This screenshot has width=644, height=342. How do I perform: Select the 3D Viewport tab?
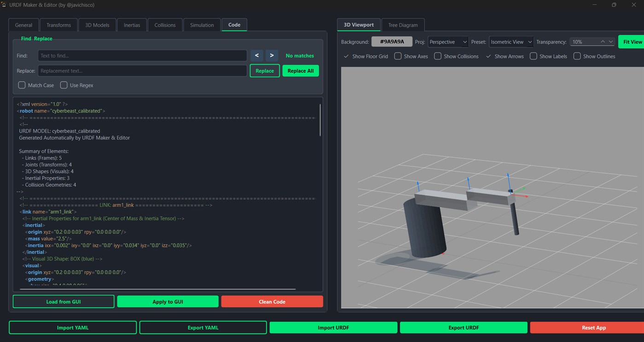pos(359,25)
